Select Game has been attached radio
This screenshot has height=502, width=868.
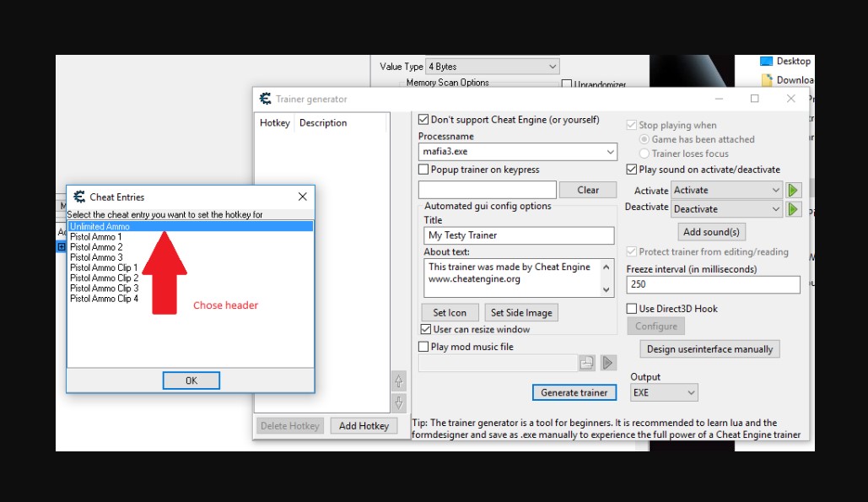tap(644, 139)
